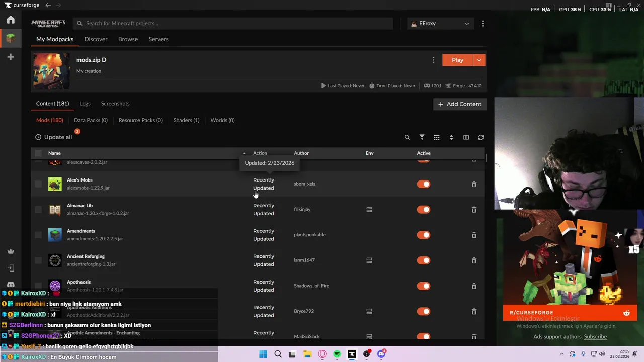Click the mods.zip D modpack thumbnail
Screen dimensions: 644x362
pos(51,71)
